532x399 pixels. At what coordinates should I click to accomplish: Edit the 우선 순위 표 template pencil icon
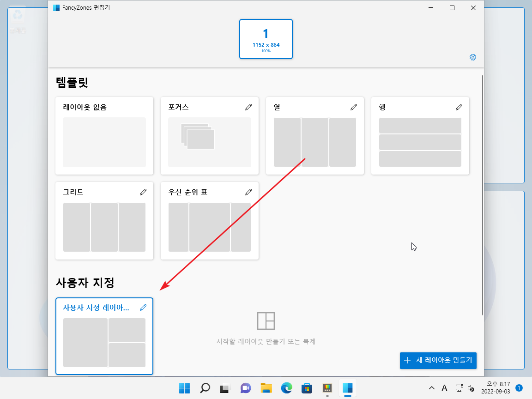point(248,192)
